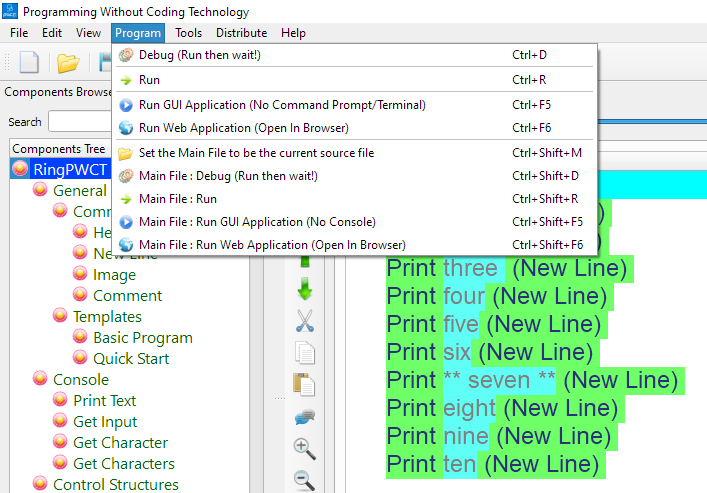This screenshot has height=493, width=707.
Task: Click the speech bubble comment icon
Action: [x=305, y=416]
